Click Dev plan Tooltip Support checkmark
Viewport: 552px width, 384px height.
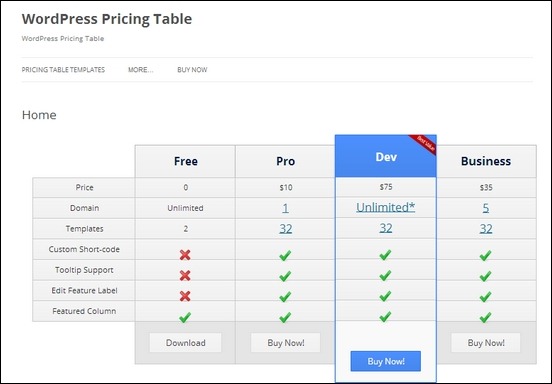[385, 275]
